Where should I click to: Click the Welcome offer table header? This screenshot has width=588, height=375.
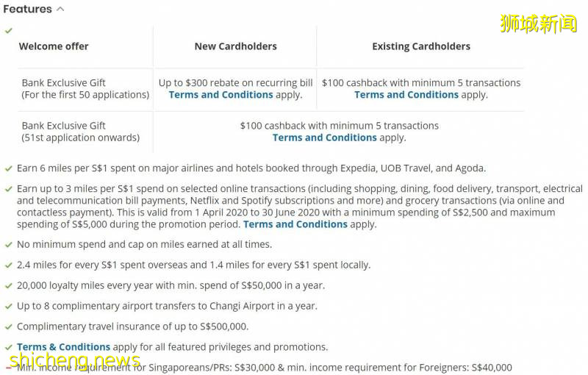point(54,46)
